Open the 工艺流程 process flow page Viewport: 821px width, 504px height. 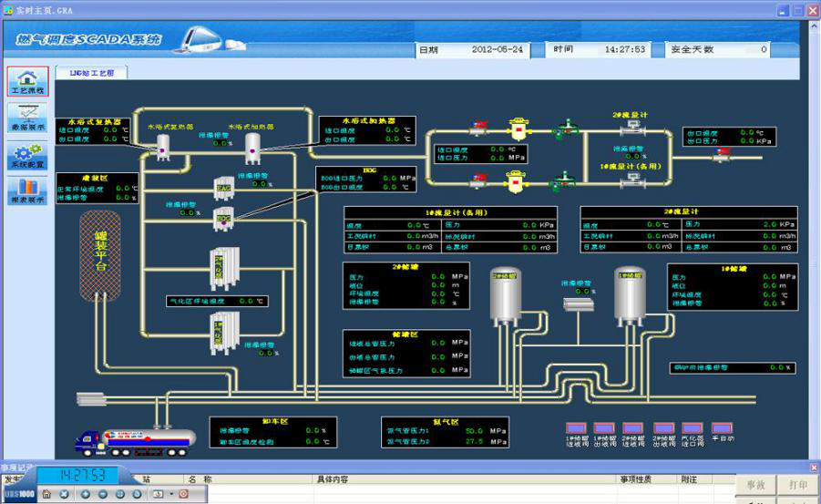click(27, 81)
